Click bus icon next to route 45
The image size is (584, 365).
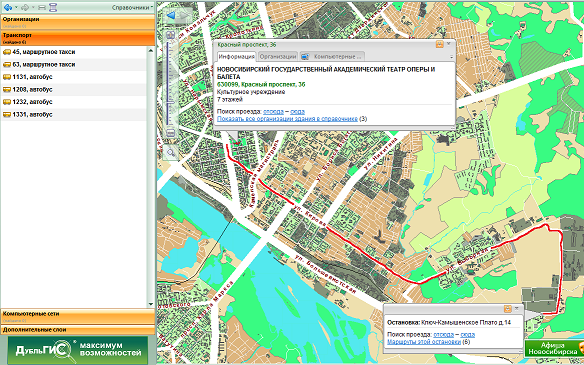point(7,52)
